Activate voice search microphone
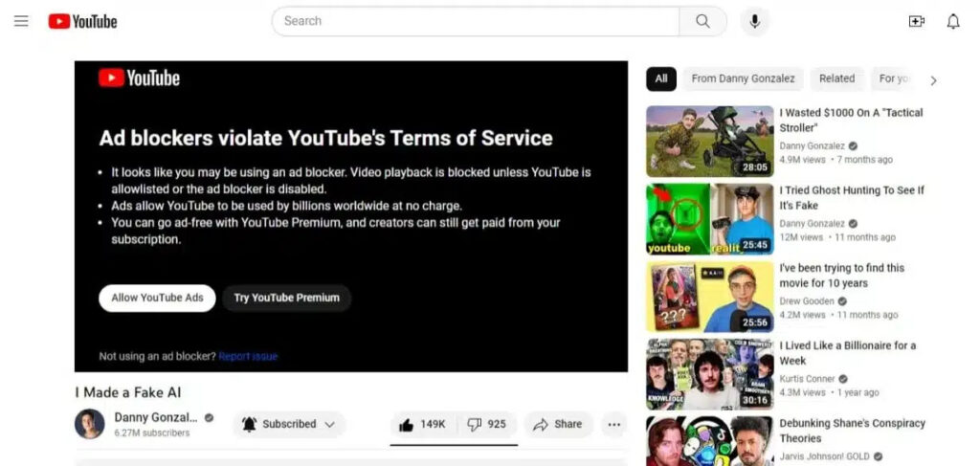 (754, 21)
